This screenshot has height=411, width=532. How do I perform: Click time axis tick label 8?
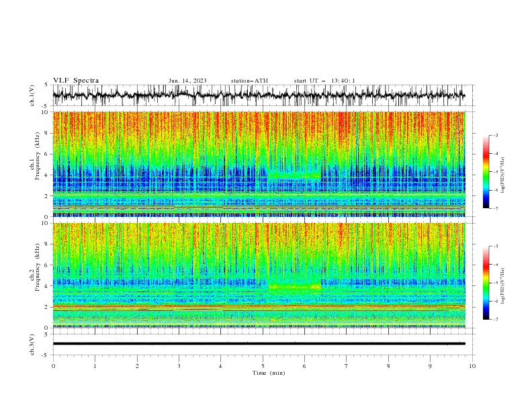(388, 366)
